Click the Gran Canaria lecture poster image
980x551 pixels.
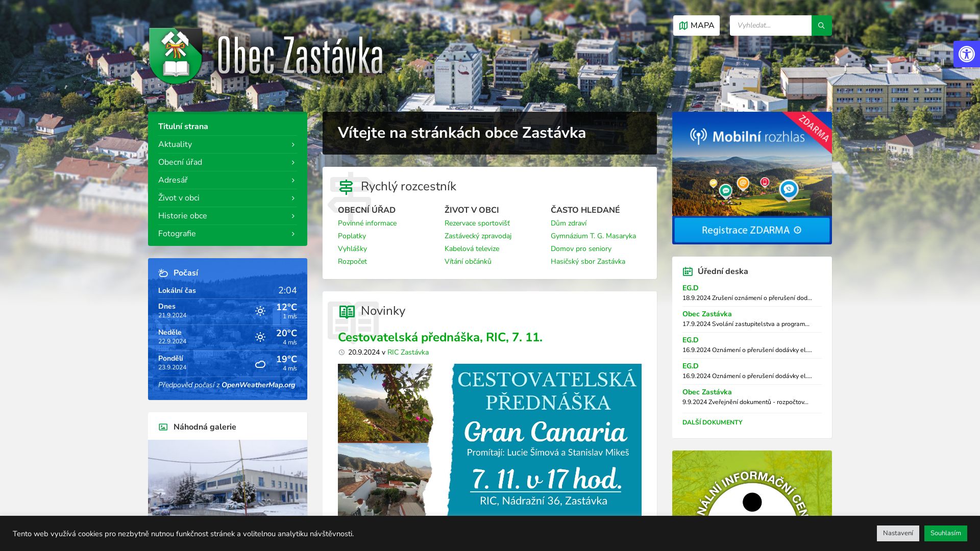coord(489,440)
